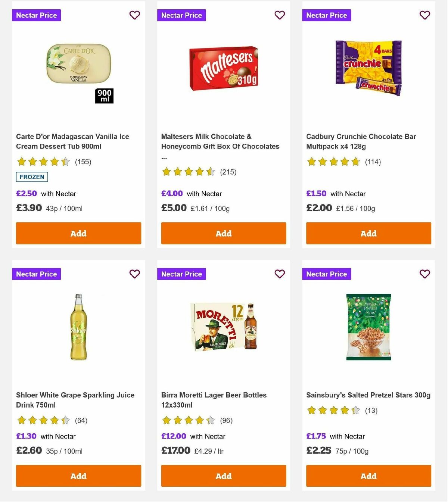Click the five-star rating for Cadbury Crunchie
Viewport: 448px width, 502px height.
click(333, 162)
